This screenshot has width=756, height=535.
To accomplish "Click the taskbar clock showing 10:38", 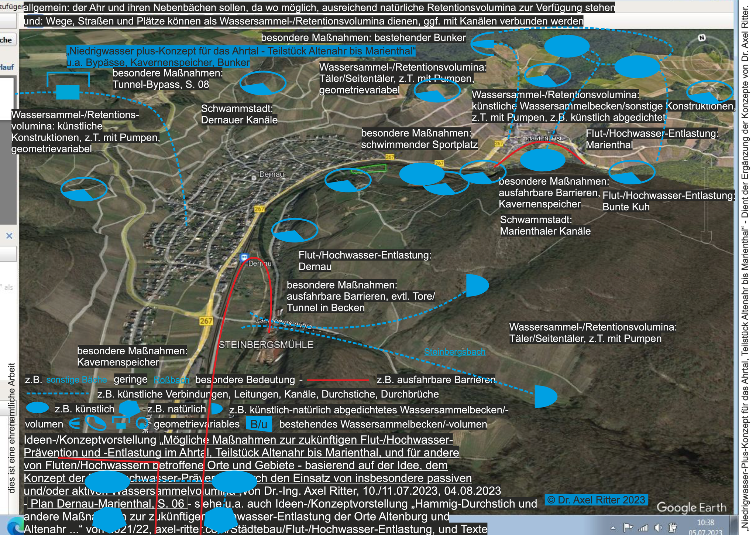I will pyautogui.click(x=705, y=527).
